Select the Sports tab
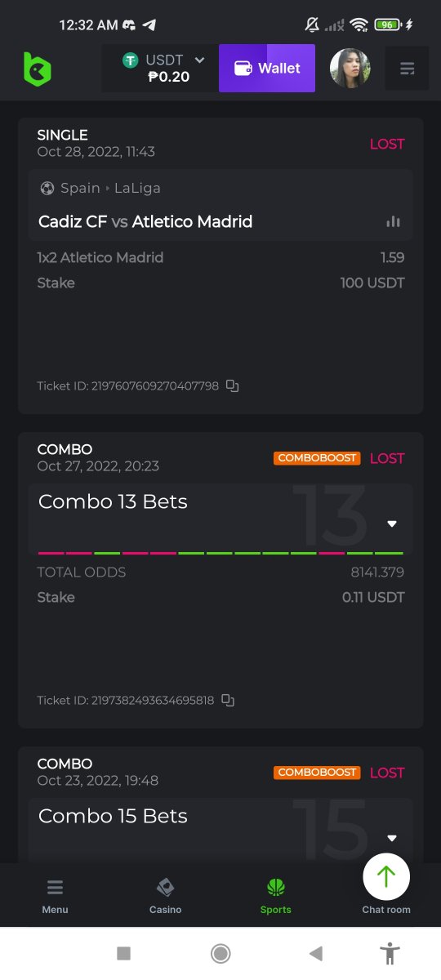Screen dimensions: 441x980 pyautogui.click(x=275, y=896)
